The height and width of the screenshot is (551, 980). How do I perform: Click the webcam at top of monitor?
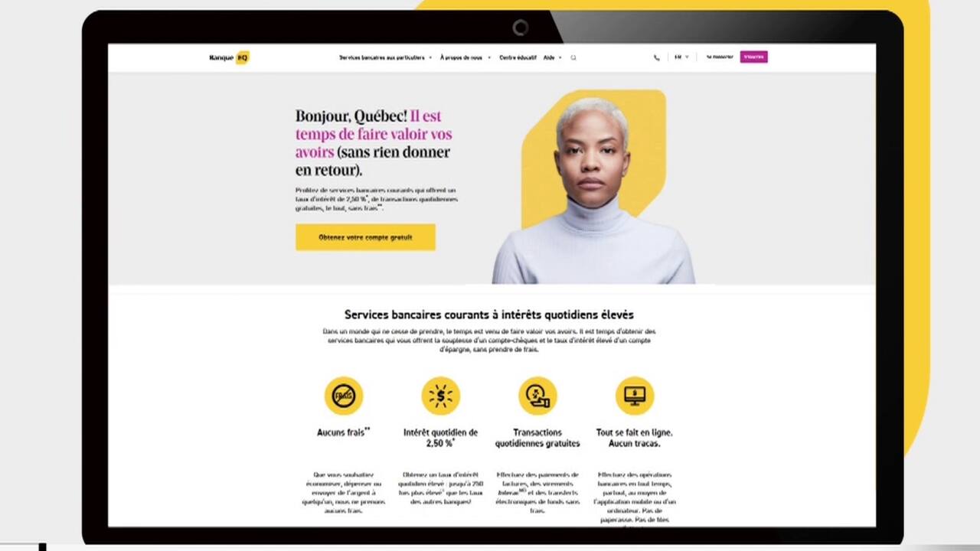pos(521,28)
